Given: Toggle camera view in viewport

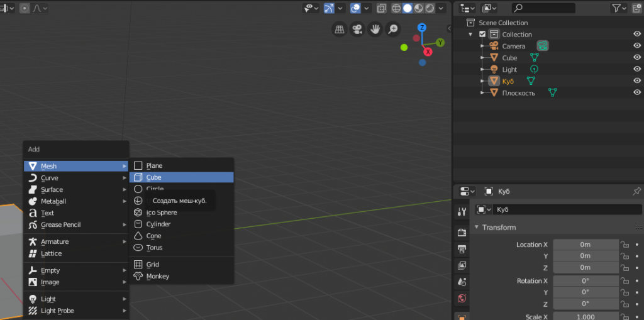Looking at the screenshot, I should coord(357,29).
